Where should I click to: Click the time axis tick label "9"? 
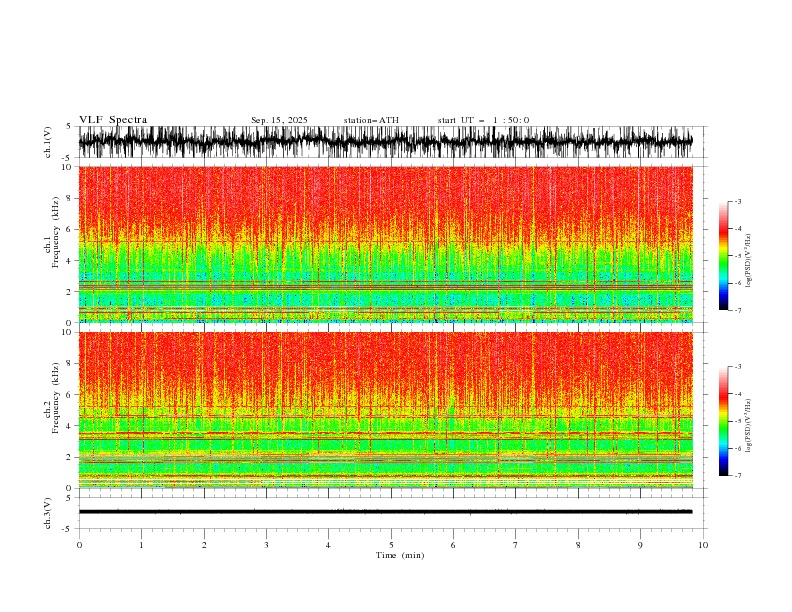640,545
